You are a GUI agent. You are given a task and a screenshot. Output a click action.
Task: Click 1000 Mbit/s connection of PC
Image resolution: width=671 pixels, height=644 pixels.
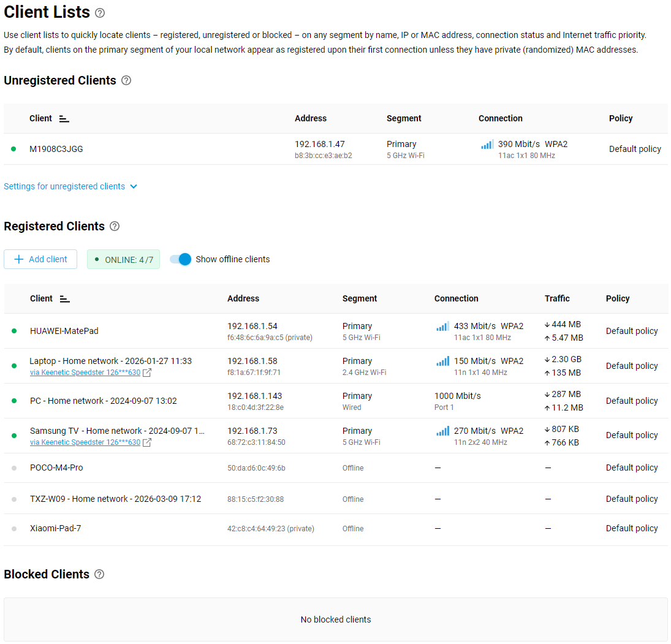tap(458, 396)
